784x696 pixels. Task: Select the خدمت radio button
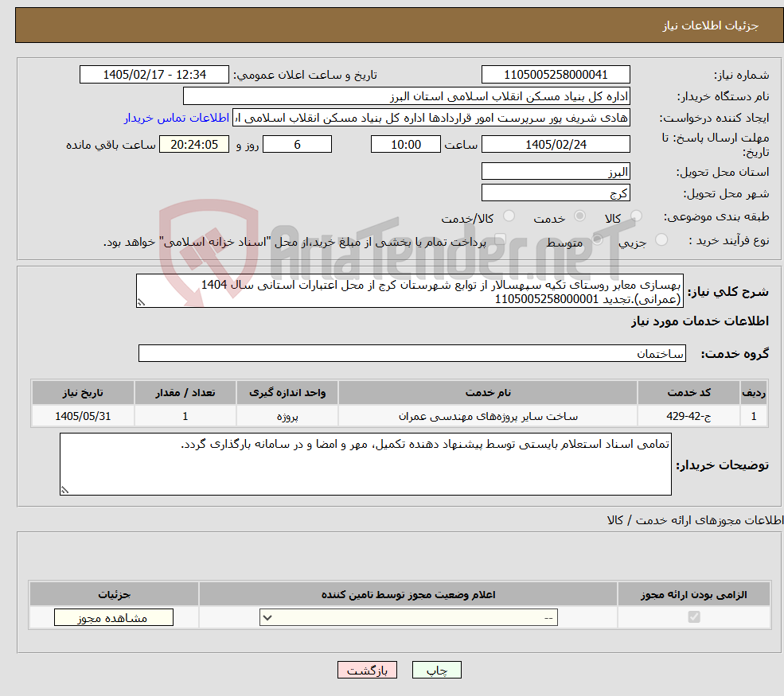pyautogui.click(x=579, y=216)
